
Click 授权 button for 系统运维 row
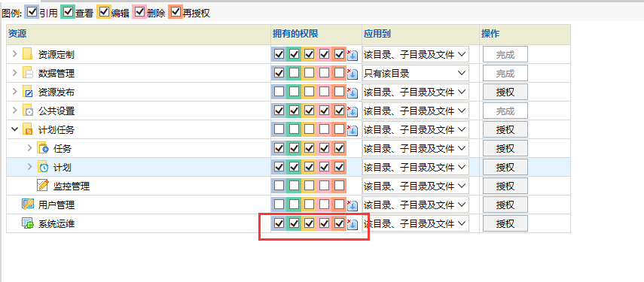(505, 224)
